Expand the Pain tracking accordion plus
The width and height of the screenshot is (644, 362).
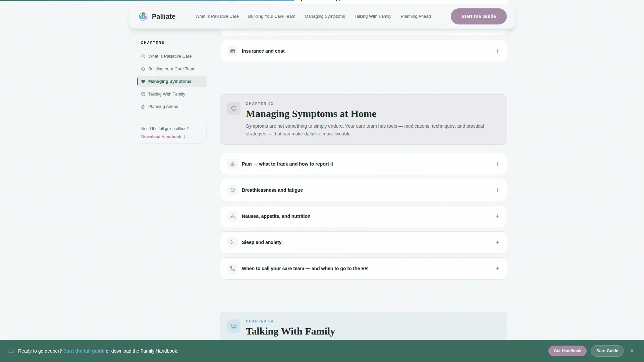pos(497,164)
